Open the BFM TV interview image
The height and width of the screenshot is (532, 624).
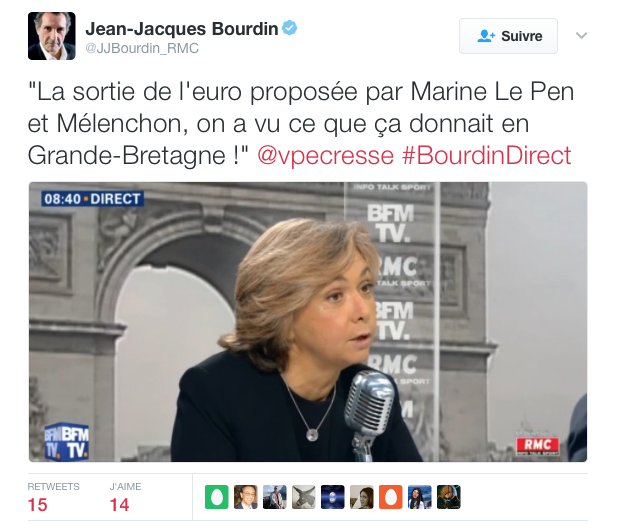tap(308, 322)
